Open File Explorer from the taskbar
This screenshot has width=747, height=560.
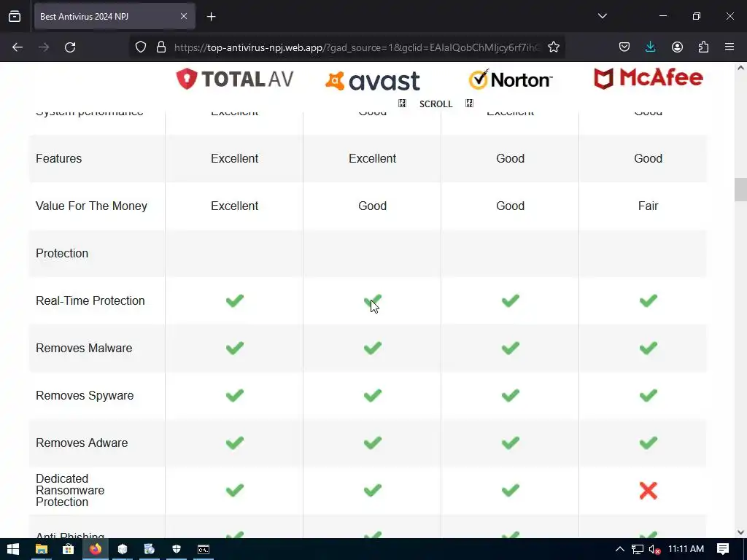tap(42, 549)
